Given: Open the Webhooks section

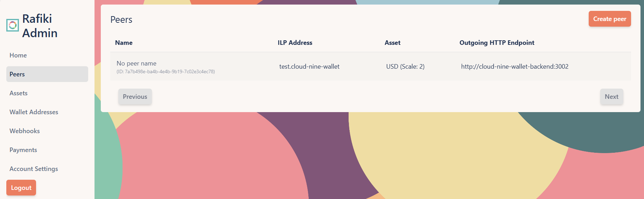Looking at the screenshot, I should coord(24,131).
